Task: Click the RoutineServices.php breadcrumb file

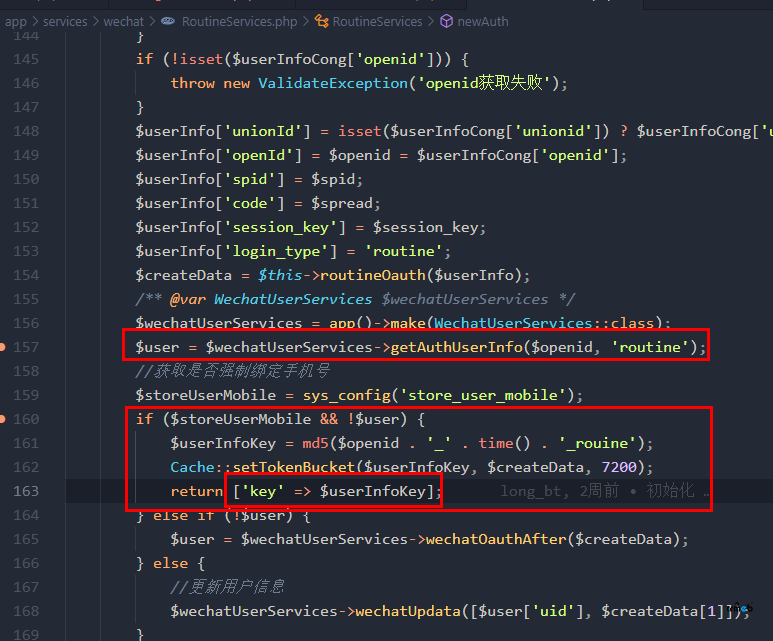Action: point(240,22)
